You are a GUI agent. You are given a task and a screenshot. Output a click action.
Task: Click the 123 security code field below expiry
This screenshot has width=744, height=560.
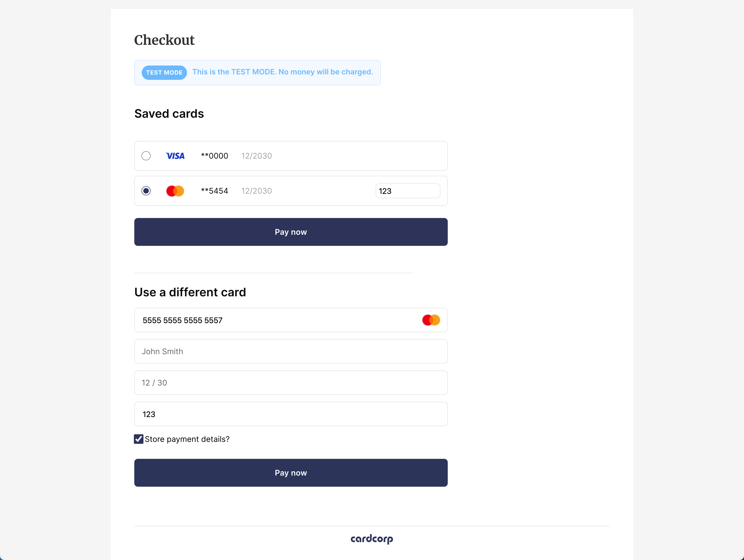click(291, 414)
